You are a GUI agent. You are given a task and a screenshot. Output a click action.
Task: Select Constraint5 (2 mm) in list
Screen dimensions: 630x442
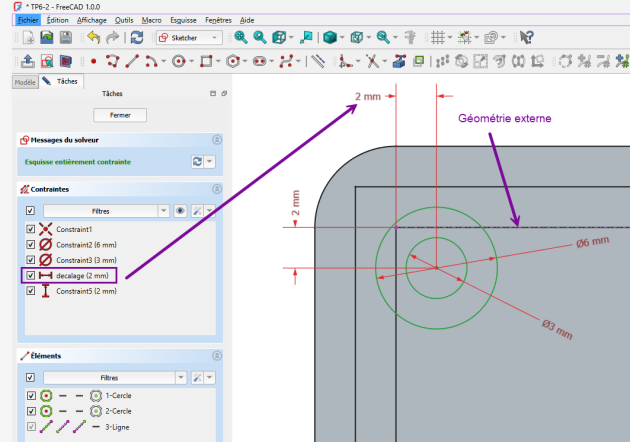coord(86,291)
